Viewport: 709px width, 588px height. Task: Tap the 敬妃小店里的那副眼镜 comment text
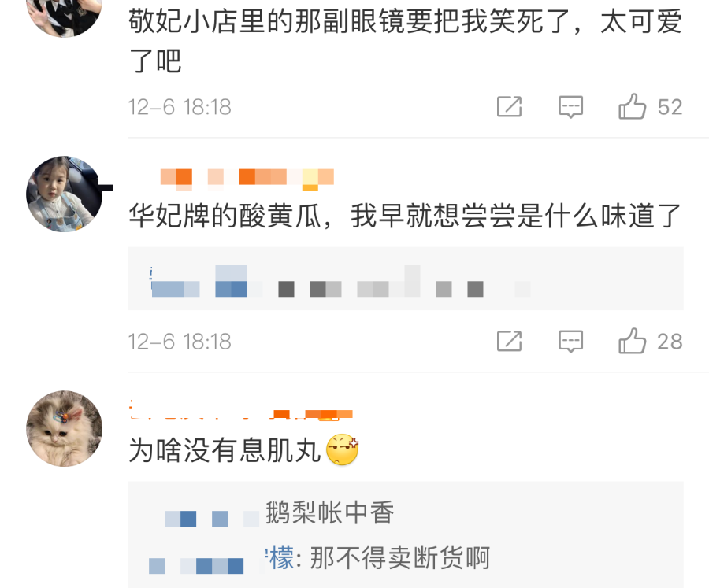405,41
